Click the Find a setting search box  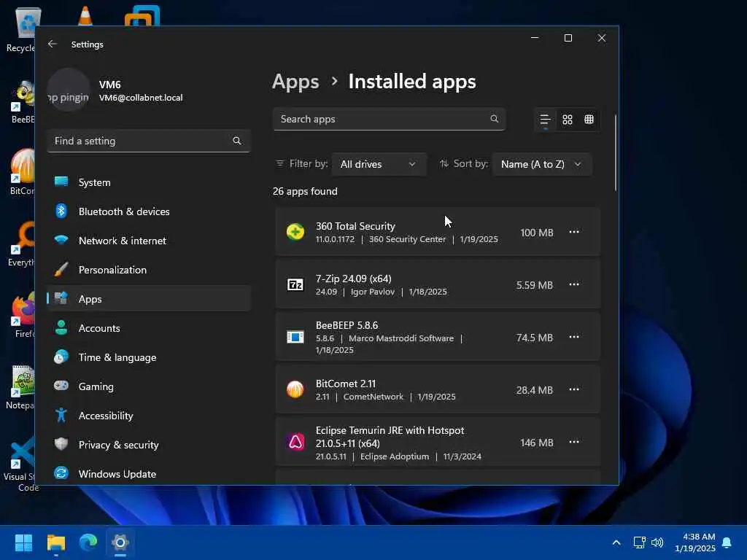coord(149,141)
